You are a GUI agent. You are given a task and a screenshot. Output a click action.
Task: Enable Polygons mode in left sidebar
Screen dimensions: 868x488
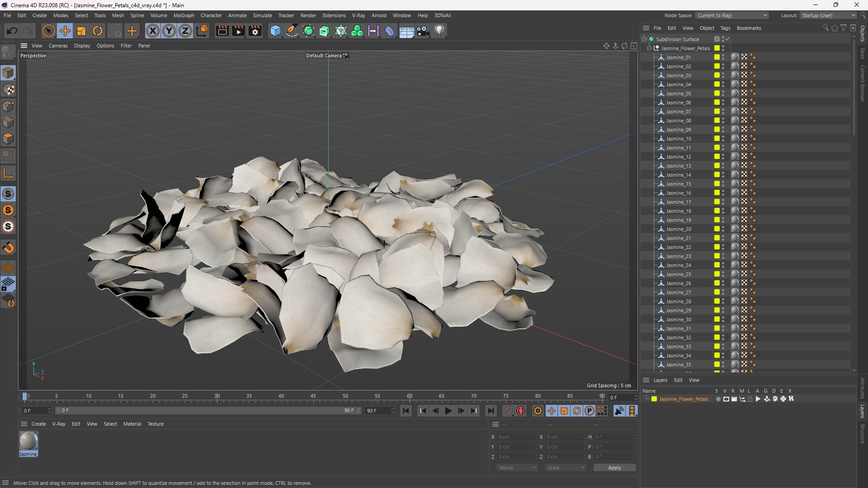coord(8,139)
